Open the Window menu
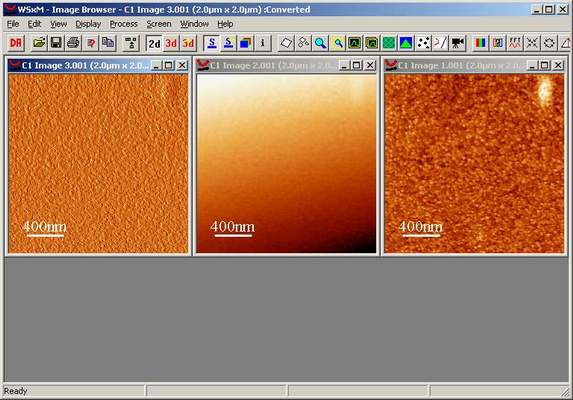Viewport: 573px width, 400px height. click(x=194, y=24)
